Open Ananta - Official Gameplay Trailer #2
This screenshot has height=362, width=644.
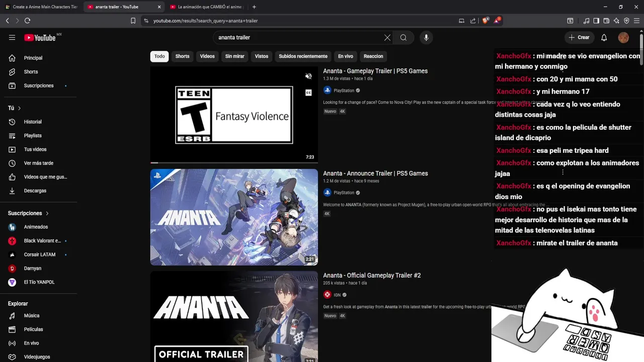coord(372,276)
